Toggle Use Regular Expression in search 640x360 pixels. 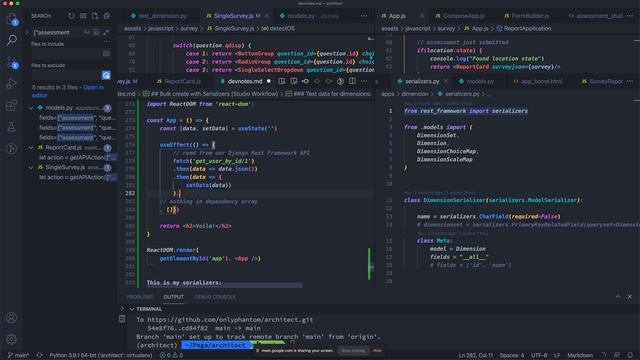click(x=106, y=32)
